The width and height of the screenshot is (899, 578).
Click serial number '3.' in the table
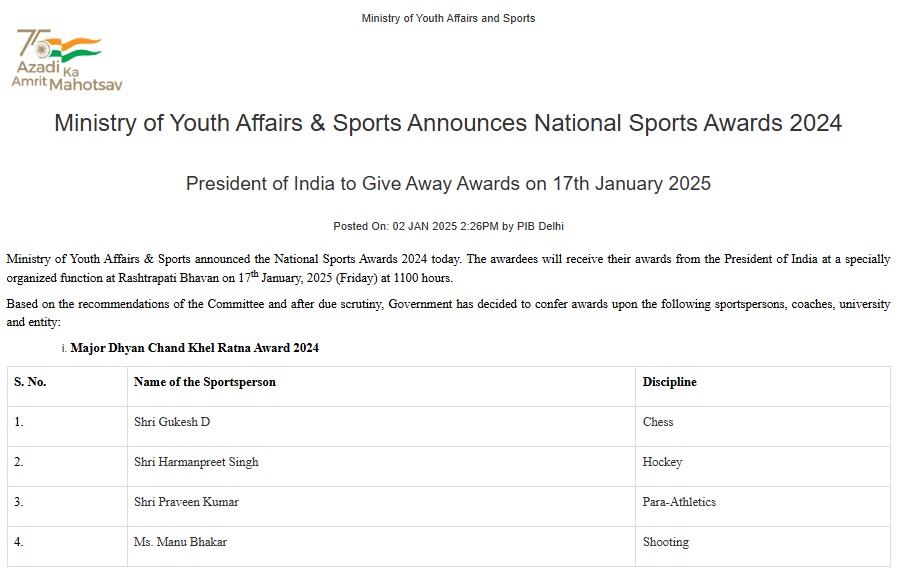point(19,502)
